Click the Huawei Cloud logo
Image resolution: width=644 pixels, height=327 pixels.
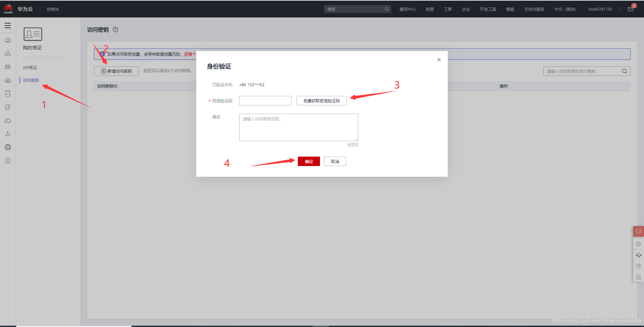(x=8, y=9)
